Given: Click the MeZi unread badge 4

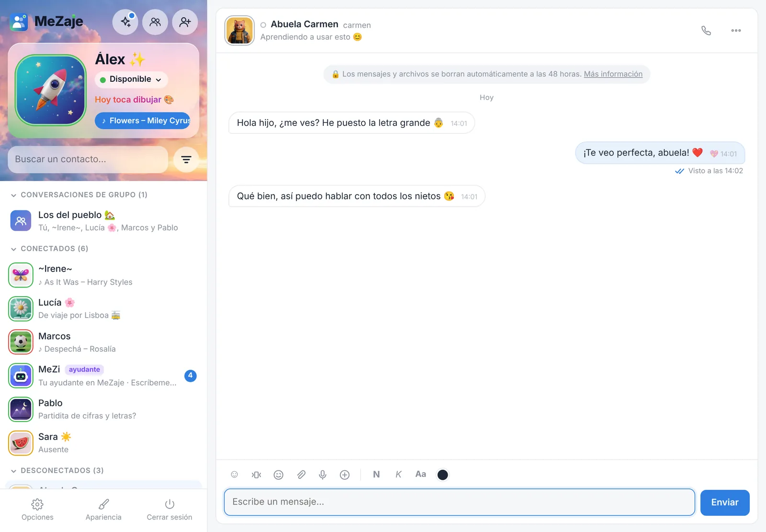Looking at the screenshot, I should pos(191,376).
